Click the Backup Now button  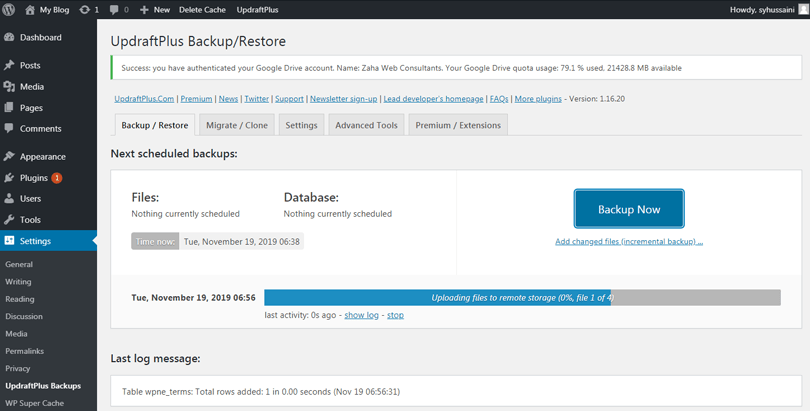[x=629, y=209]
